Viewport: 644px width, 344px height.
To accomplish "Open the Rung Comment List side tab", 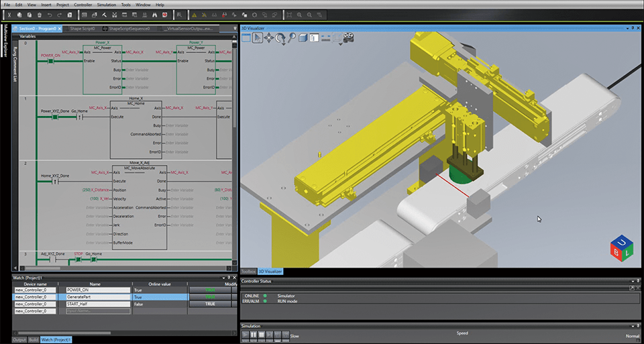I will 15,64.
